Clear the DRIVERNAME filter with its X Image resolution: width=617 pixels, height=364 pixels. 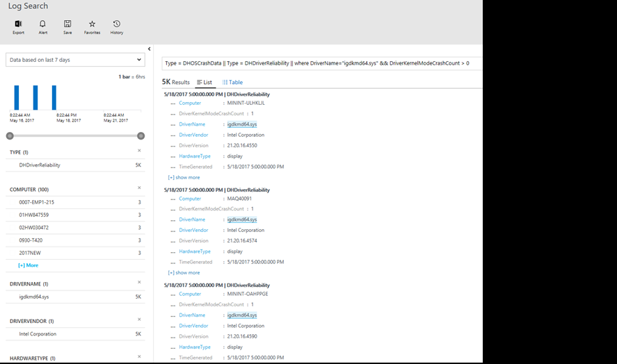tap(139, 282)
